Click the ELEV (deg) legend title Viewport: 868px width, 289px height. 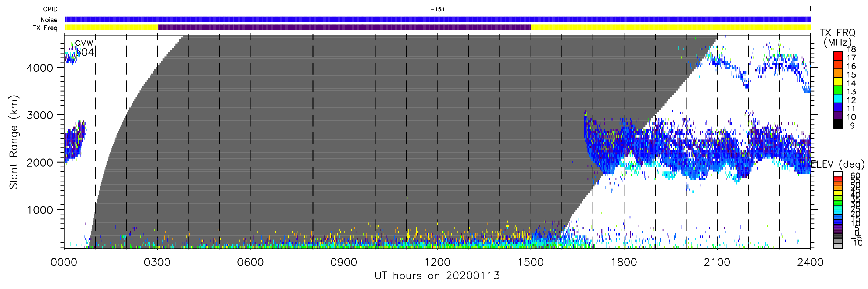pyautogui.click(x=838, y=164)
